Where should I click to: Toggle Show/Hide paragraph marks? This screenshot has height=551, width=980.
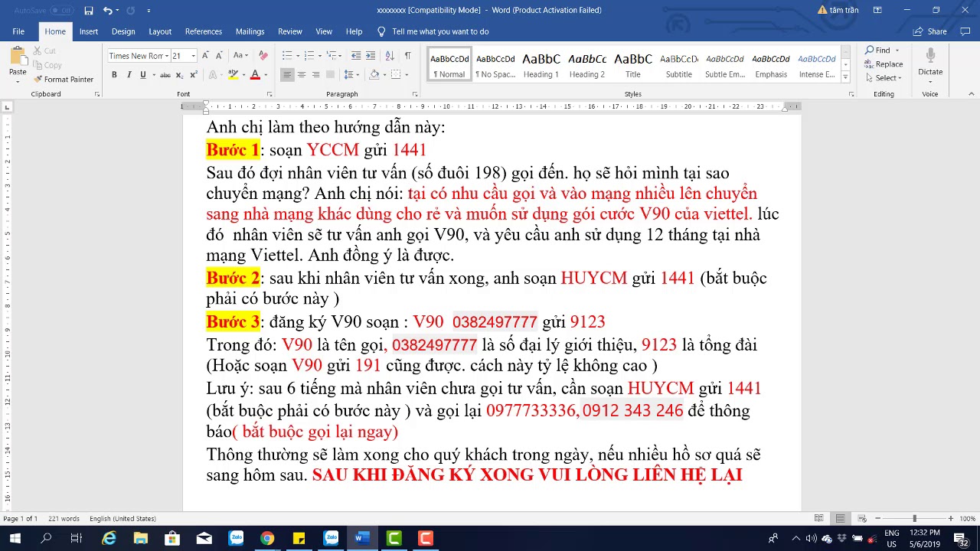coord(407,56)
